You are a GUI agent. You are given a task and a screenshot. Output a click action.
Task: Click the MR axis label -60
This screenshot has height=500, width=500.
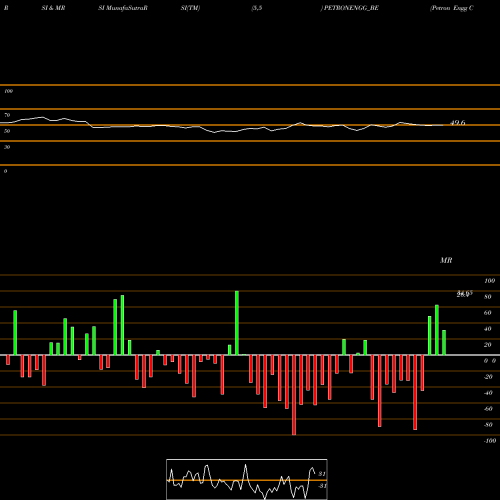(488, 409)
